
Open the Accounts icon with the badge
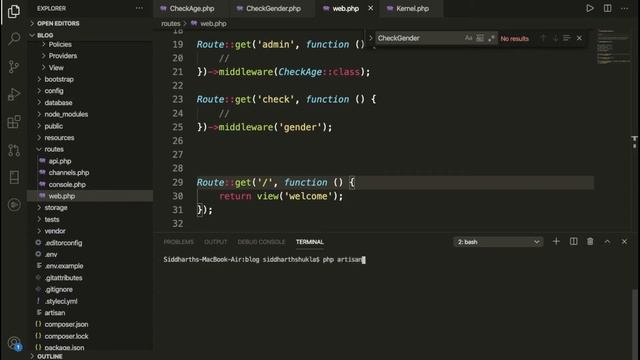click(15, 344)
